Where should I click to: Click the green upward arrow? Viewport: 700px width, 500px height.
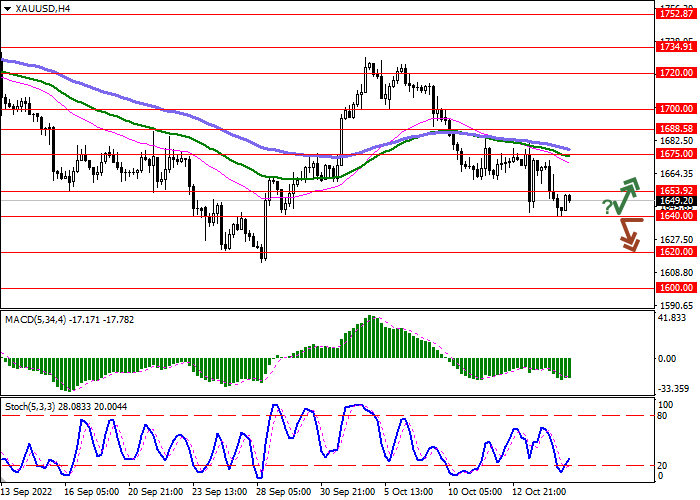point(628,195)
